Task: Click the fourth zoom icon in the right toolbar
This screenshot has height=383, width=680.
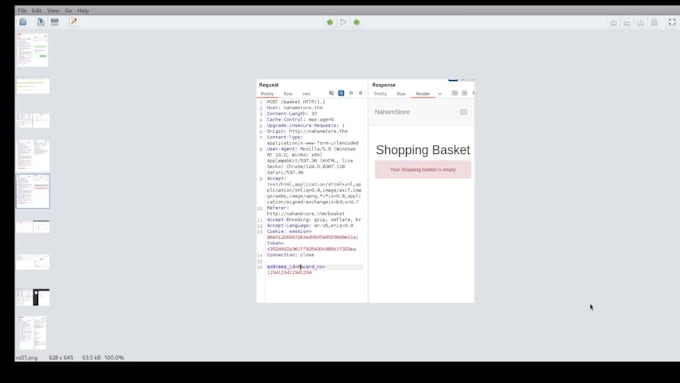Action: pyautogui.click(x=654, y=23)
